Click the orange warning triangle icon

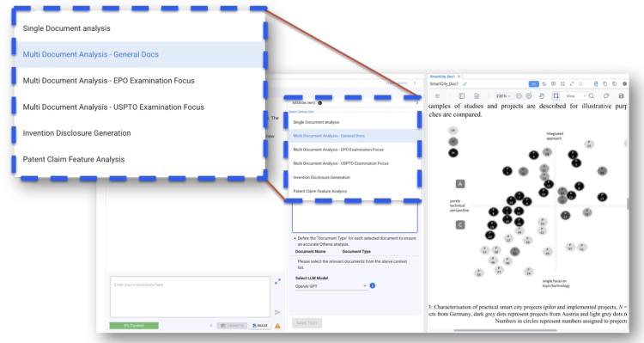(277, 326)
